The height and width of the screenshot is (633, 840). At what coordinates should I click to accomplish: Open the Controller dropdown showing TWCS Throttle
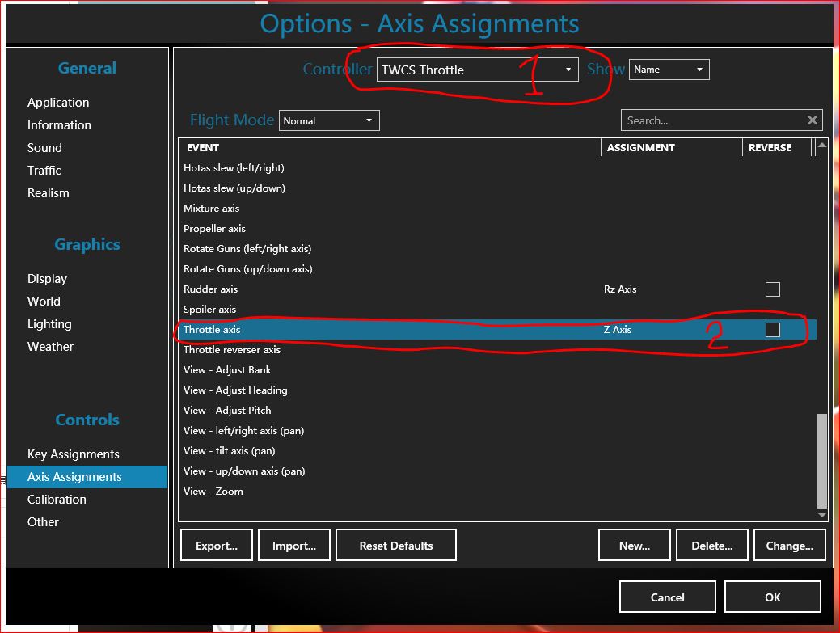click(478, 70)
